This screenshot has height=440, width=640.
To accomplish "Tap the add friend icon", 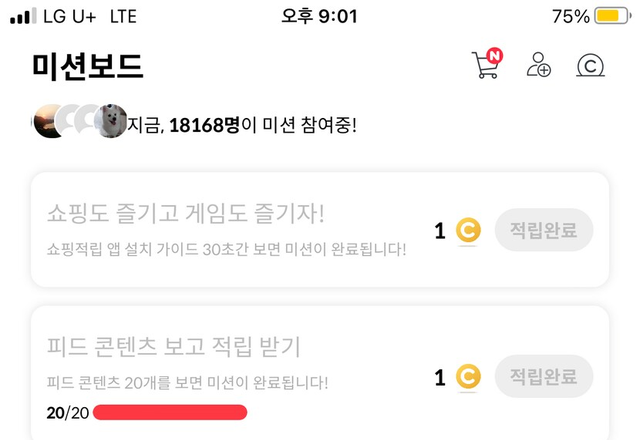I will pos(539,66).
